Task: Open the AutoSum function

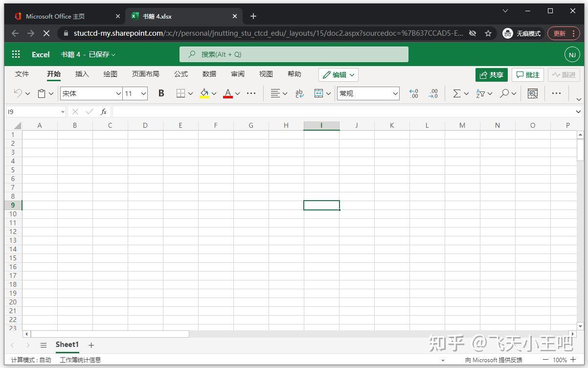Action: click(x=457, y=93)
